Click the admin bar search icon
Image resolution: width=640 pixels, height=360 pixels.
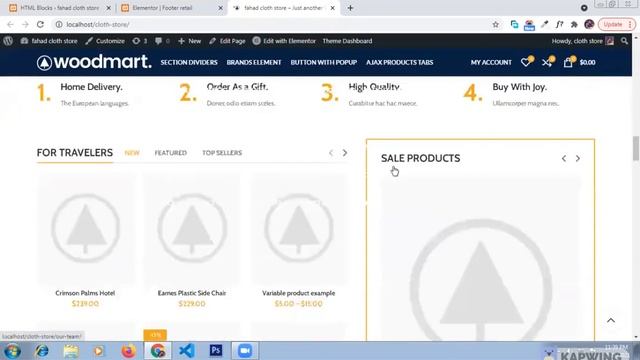pos(624,41)
